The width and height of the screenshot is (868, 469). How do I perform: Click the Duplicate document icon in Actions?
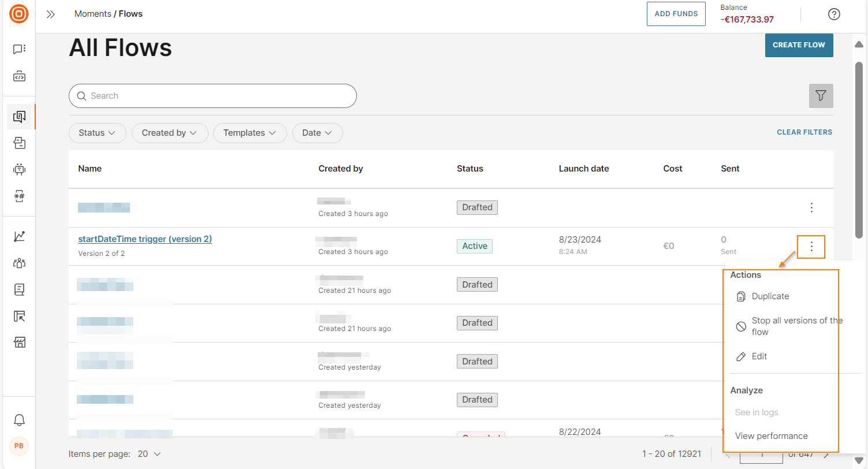click(x=741, y=297)
